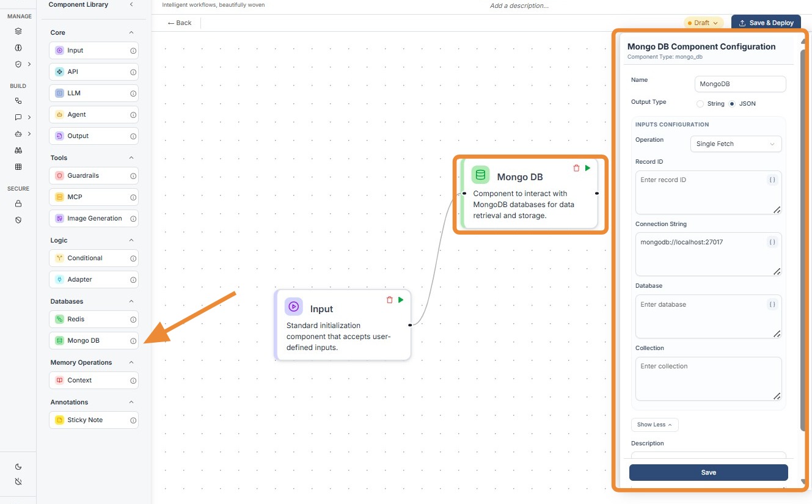Save the Mongo DB component configuration
The height and width of the screenshot is (504, 812).
(709, 472)
